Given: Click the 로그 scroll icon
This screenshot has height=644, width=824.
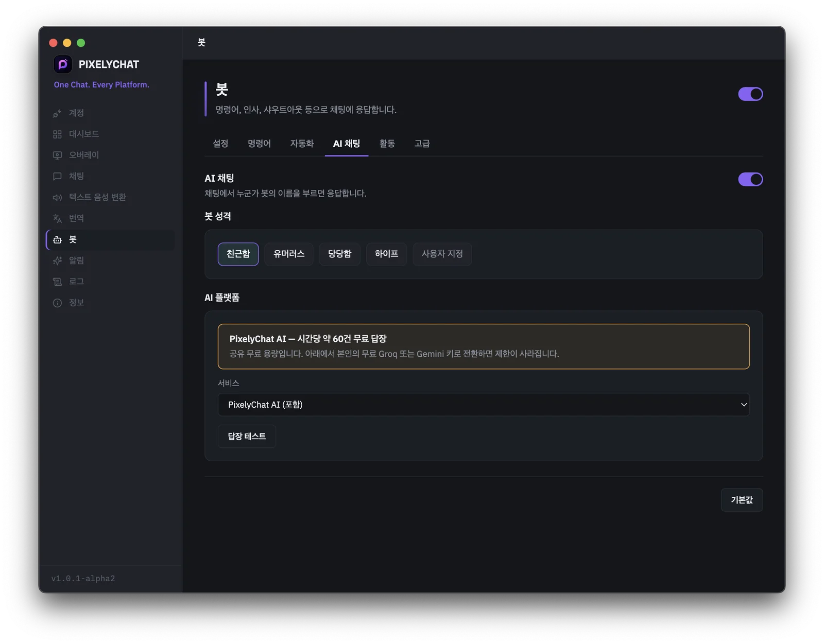Looking at the screenshot, I should (57, 282).
